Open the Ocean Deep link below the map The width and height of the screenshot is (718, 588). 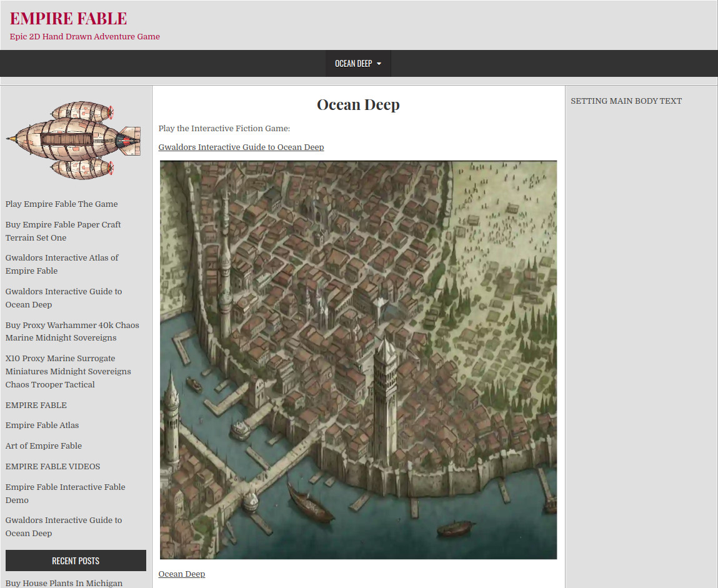coord(181,574)
